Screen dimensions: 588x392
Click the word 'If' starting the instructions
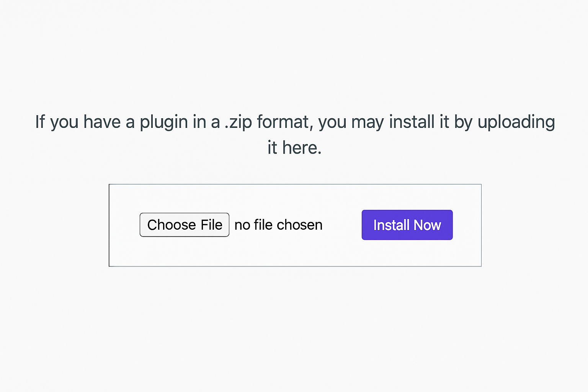[40, 122]
